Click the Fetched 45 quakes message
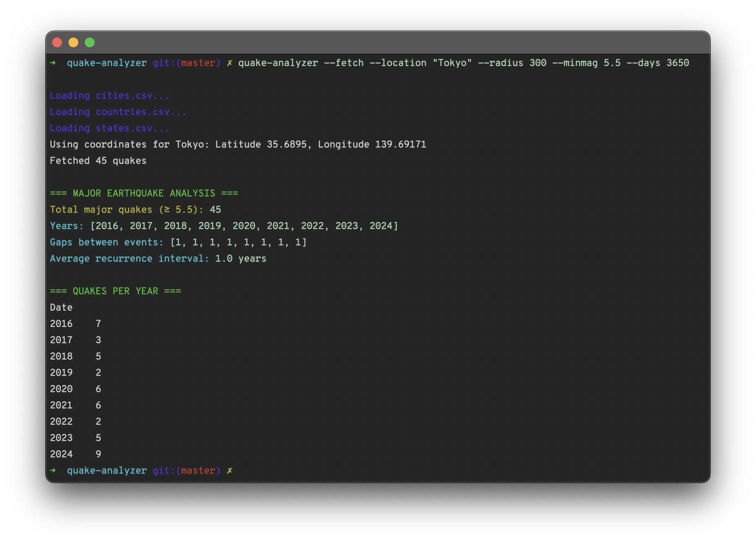This screenshot has height=543, width=756. click(98, 160)
